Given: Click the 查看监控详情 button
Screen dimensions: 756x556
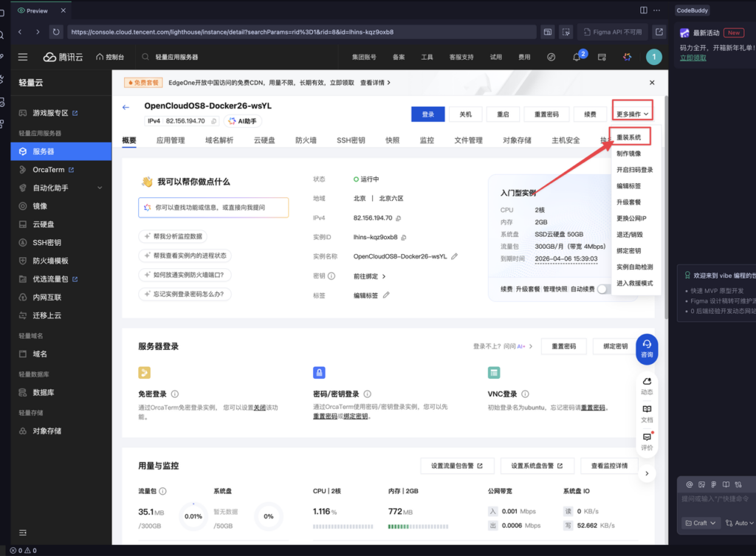Looking at the screenshot, I should pyautogui.click(x=609, y=466).
